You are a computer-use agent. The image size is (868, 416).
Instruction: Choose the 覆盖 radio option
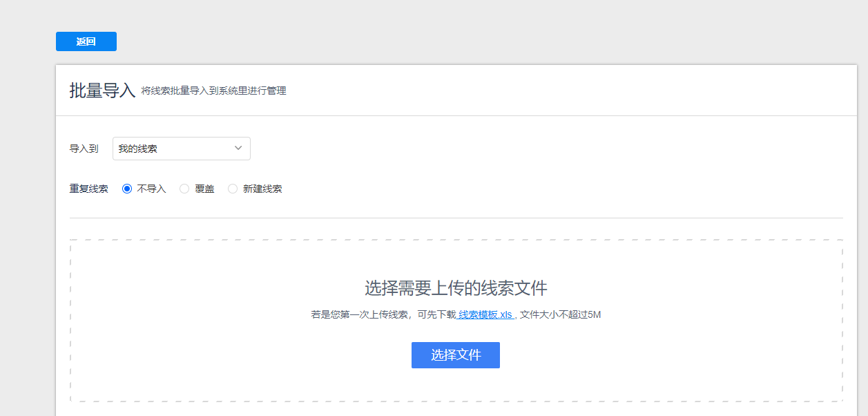click(x=184, y=189)
